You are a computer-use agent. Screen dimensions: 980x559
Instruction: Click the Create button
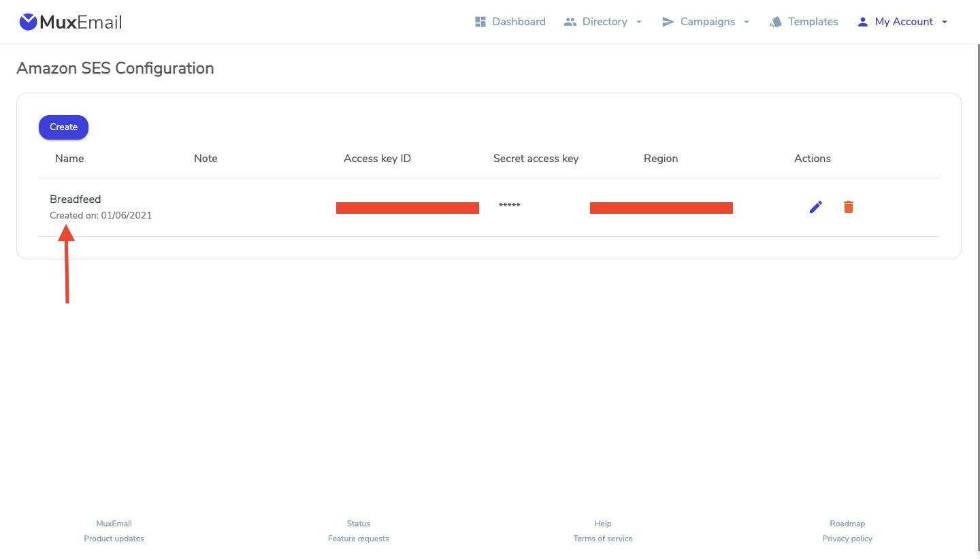coord(63,127)
